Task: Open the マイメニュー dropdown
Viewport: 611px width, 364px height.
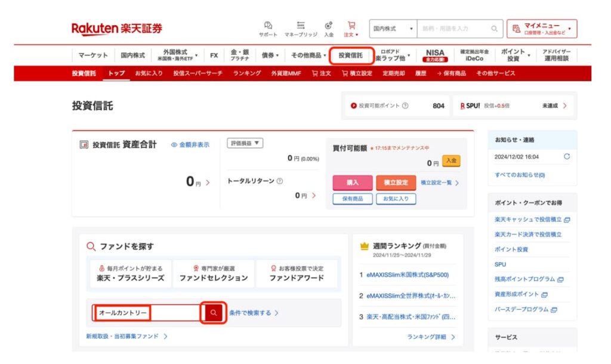Action: click(542, 29)
